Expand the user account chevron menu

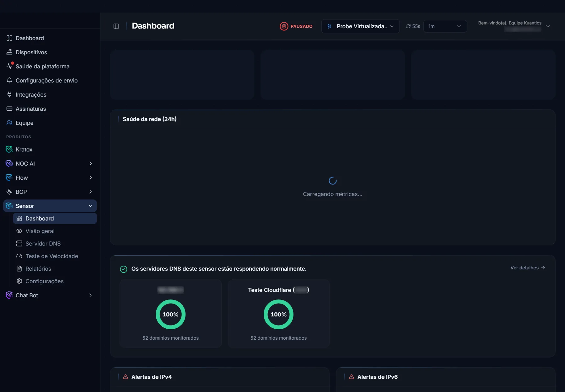pyautogui.click(x=548, y=26)
